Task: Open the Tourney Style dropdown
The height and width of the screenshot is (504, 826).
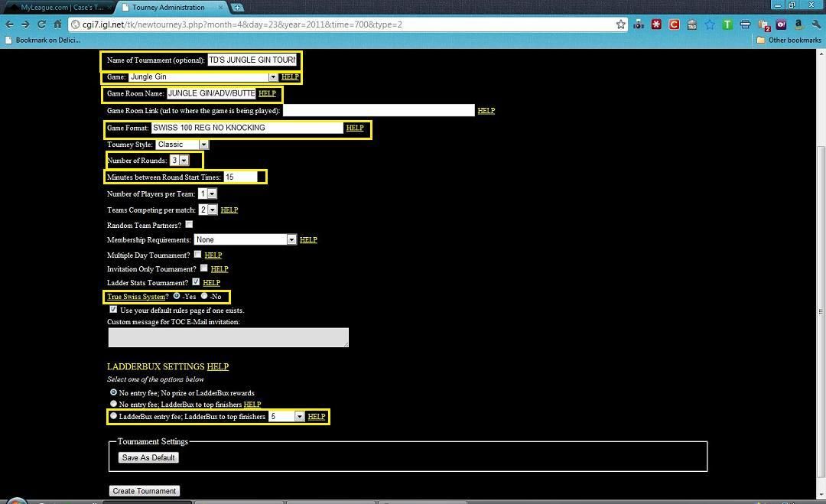Action: coord(182,145)
